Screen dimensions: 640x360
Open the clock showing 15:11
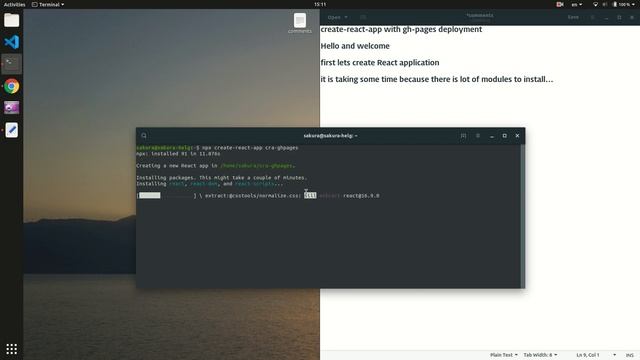[320, 4]
